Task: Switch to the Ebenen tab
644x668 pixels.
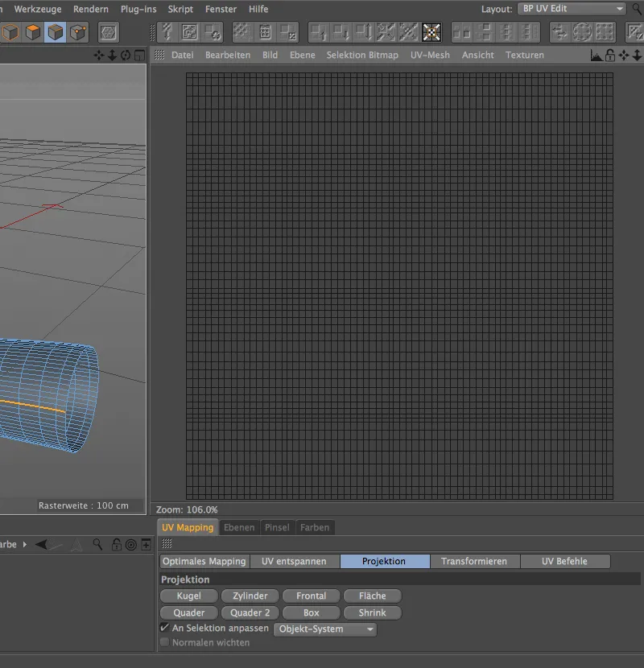Action: [239, 527]
